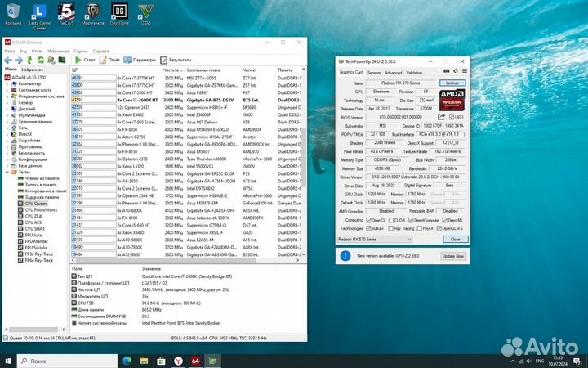Toggle the Vulkan checkbox
Screen dimensions: 588x368
[368, 228]
